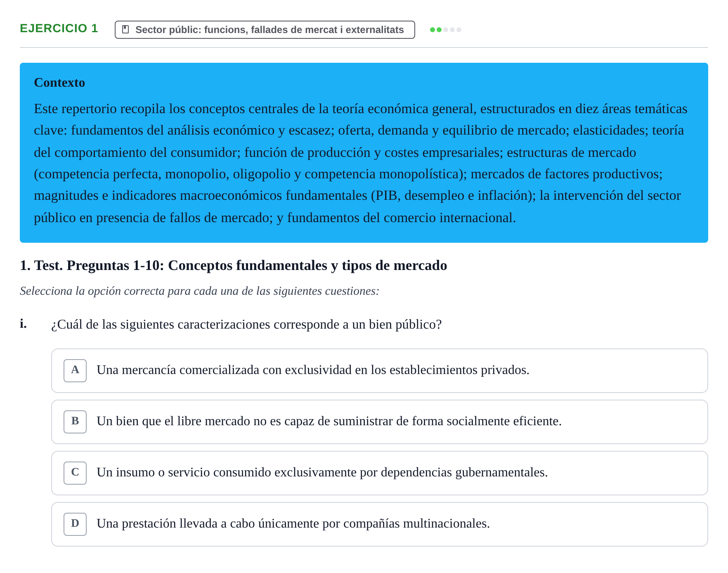Click the question number 'i.' marker
The width and height of the screenshot is (728, 573).
coord(24,324)
